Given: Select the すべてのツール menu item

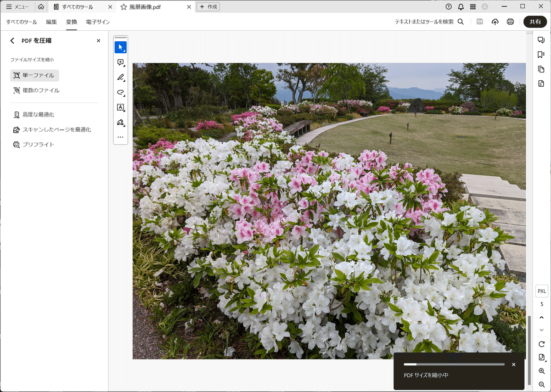Looking at the screenshot, I should pyautogui.click(x=22, y=22).
